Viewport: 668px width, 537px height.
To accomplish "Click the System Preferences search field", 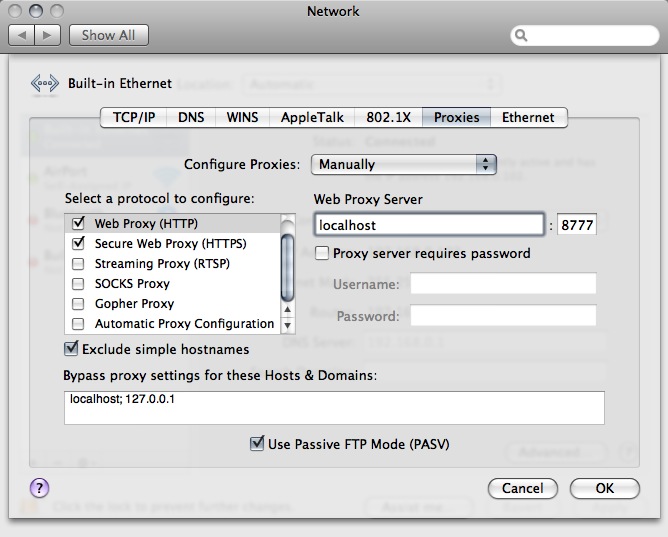I will [x=584, y=35].
